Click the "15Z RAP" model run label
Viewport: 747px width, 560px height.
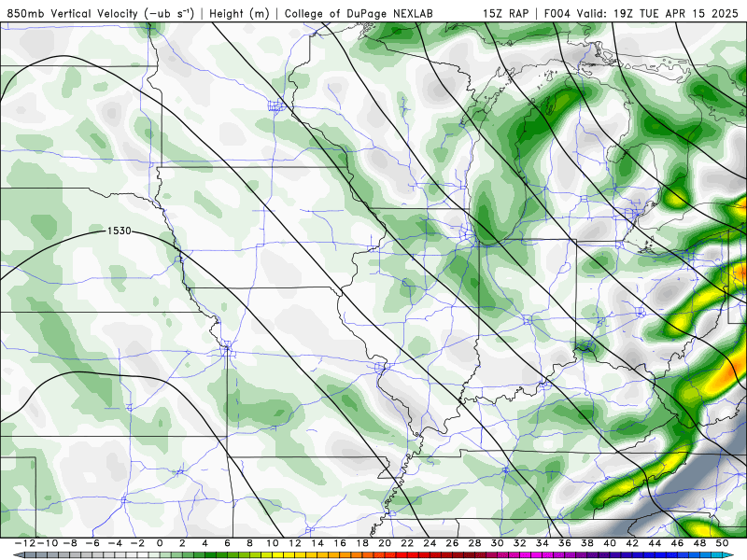[x=505, y=13]
